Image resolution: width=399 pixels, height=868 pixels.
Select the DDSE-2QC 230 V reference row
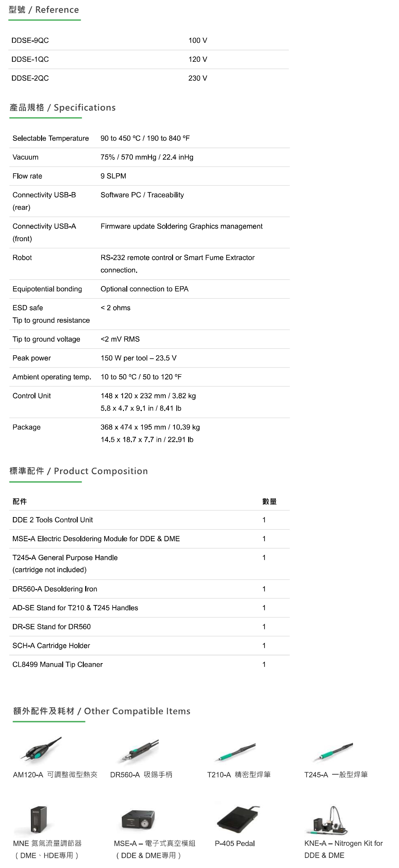(x=149, y=78)
